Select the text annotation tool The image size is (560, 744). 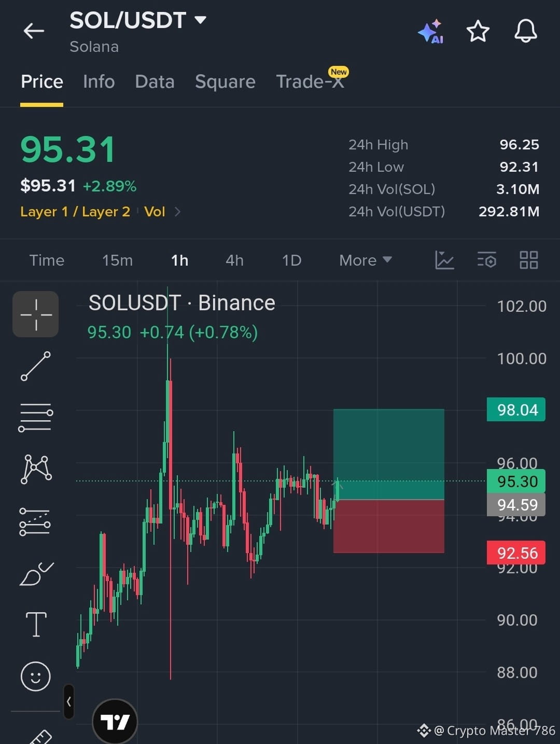36,624
